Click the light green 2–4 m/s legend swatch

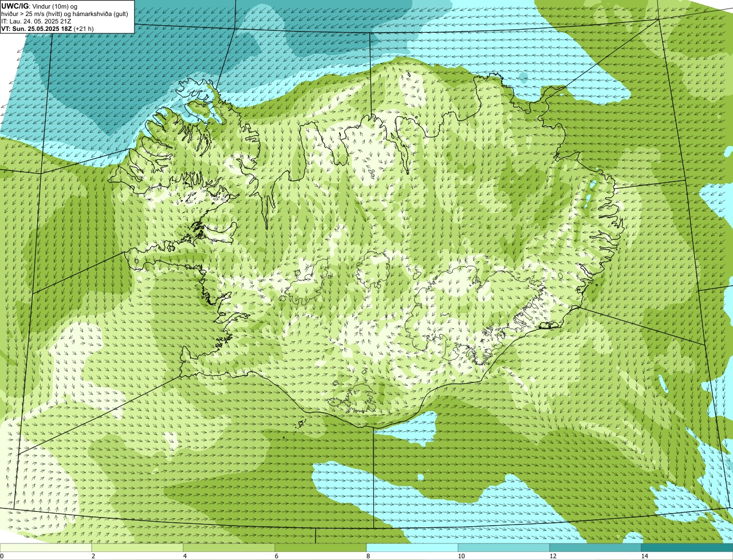(137, 547)
